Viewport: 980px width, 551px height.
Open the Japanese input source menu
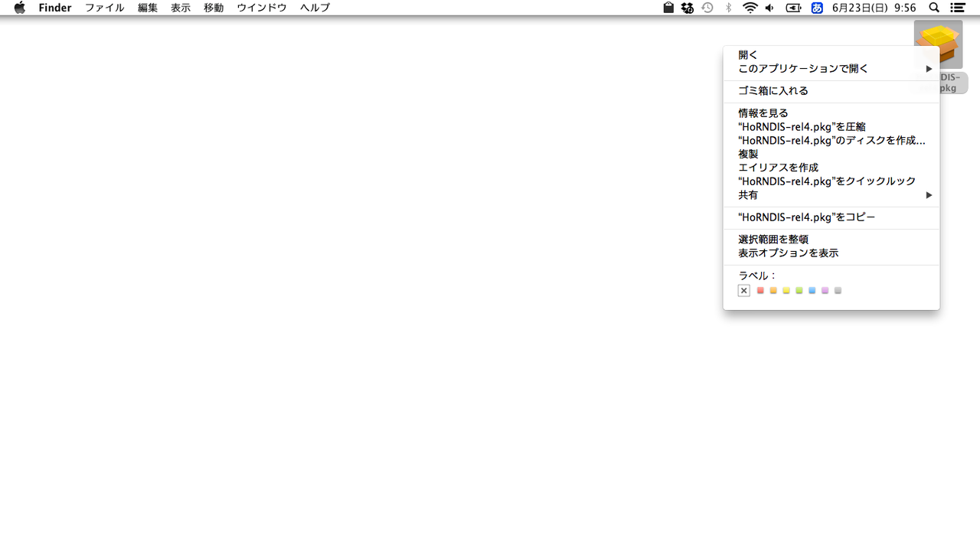click(817, 8)
